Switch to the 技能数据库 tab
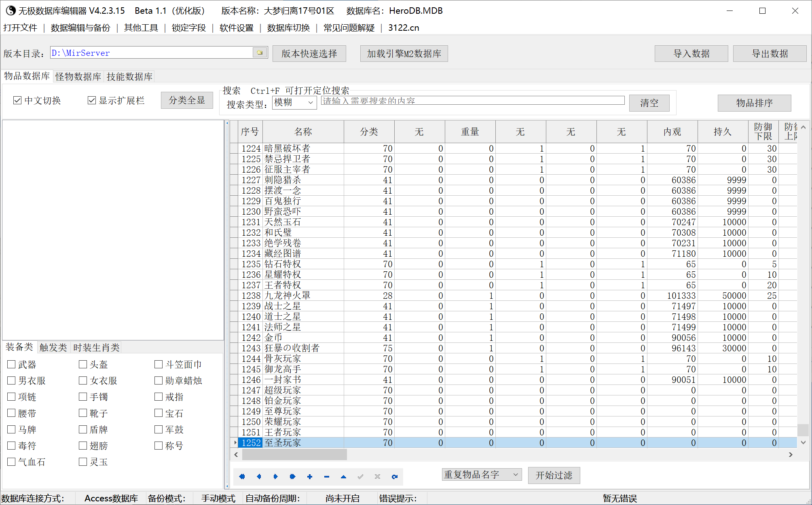This screenshot has height=505, width=812. [x=129, y=76]
